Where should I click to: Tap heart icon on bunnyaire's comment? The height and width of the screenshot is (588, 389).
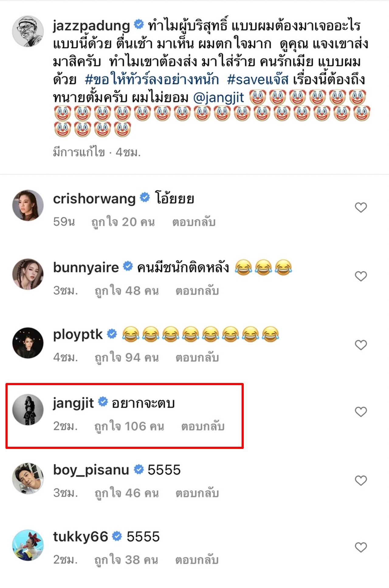pos(361,276)
